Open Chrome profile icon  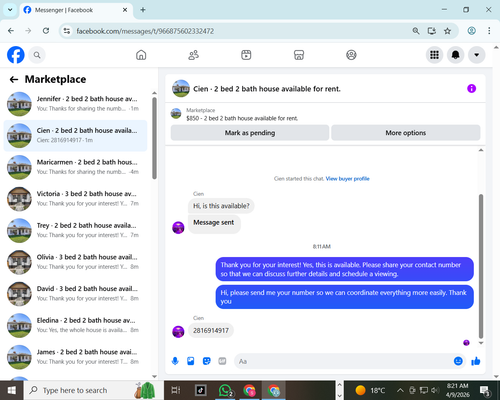point(471,31)
